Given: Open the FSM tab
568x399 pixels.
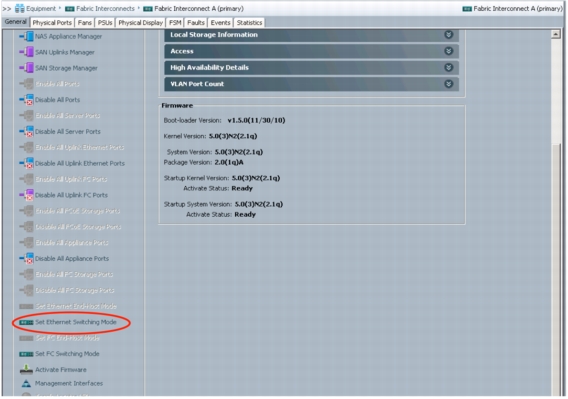Looking at the screenshot, I should (x=175, y=22).
